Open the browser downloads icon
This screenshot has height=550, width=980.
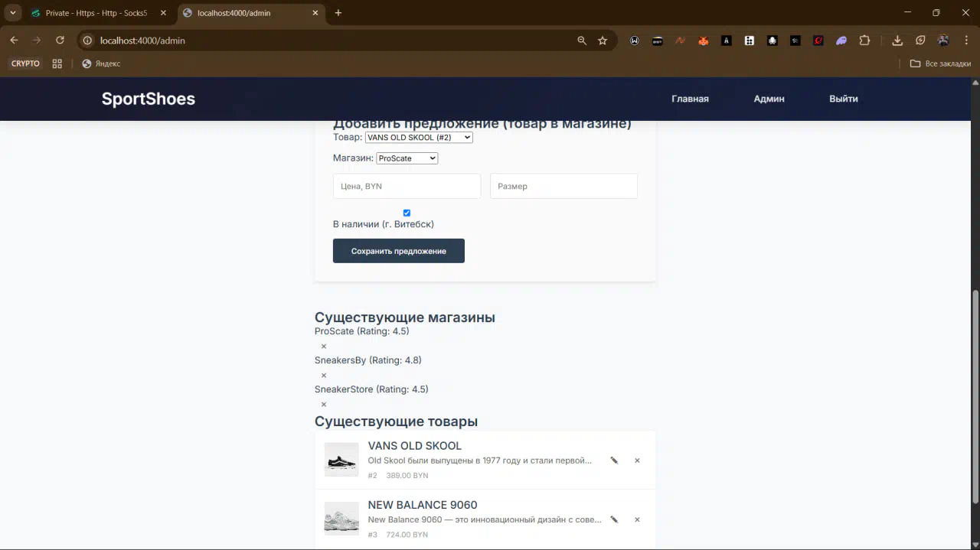(x=897, y=41)
